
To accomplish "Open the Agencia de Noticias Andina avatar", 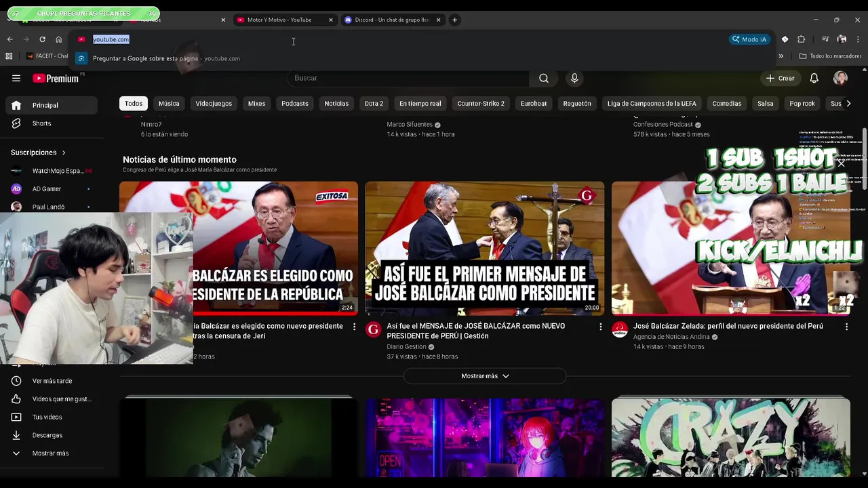I will (619, 330).
